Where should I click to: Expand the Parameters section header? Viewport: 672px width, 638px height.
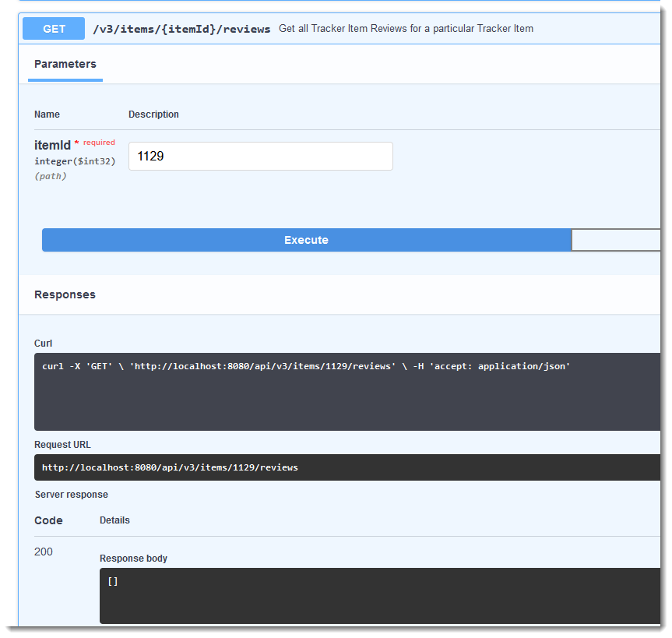65,64
